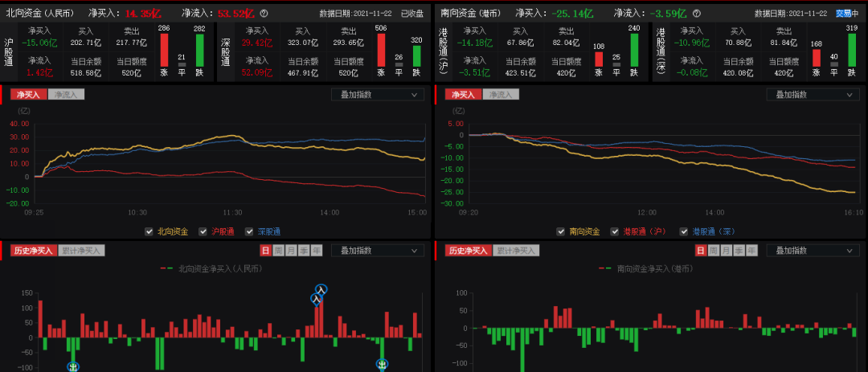
Task: Switch to 净流入 tab on northbound chart
Action: [67, 94]
